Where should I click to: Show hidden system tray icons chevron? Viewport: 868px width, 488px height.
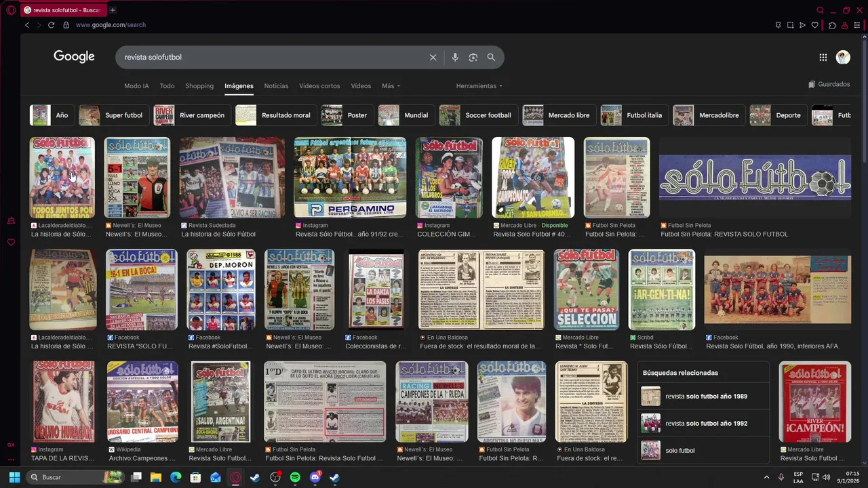767,477
